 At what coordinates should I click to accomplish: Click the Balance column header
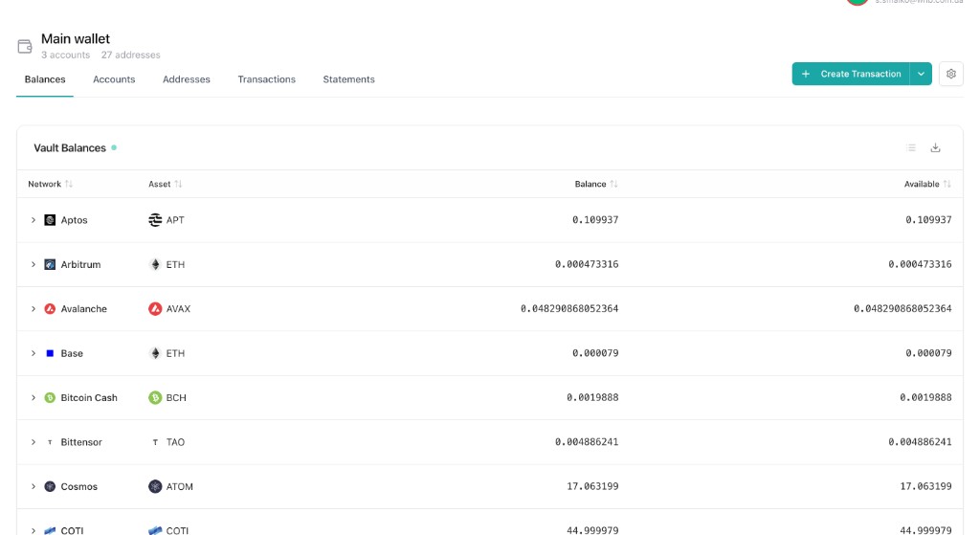pos(590,184)
